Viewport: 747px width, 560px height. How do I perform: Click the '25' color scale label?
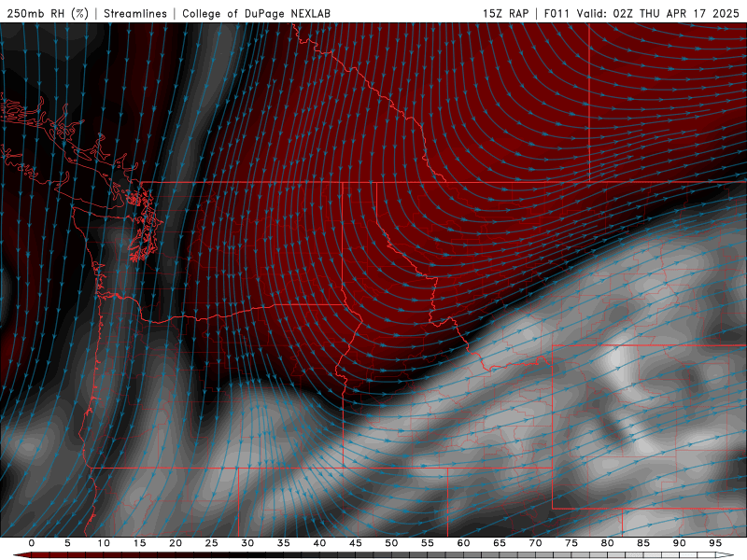(x=212, y=543)
